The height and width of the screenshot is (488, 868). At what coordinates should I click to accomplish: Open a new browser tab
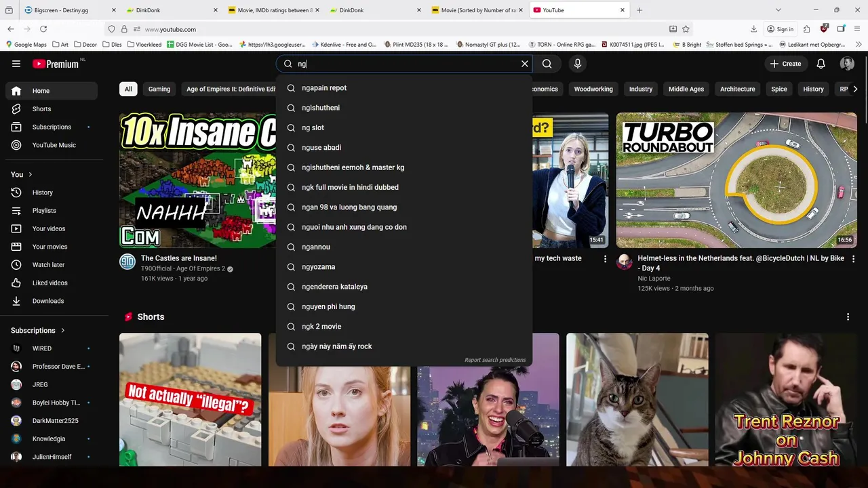coord(639,10)
